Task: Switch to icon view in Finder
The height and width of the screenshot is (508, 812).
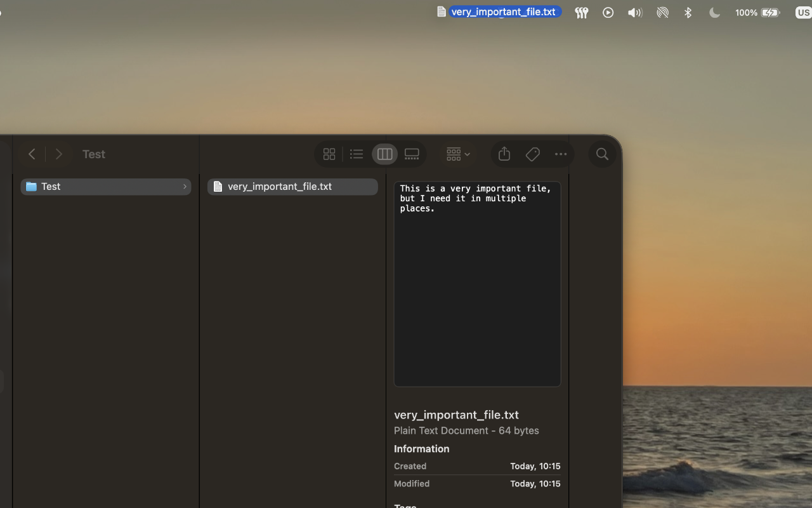Action: [329, 154]
